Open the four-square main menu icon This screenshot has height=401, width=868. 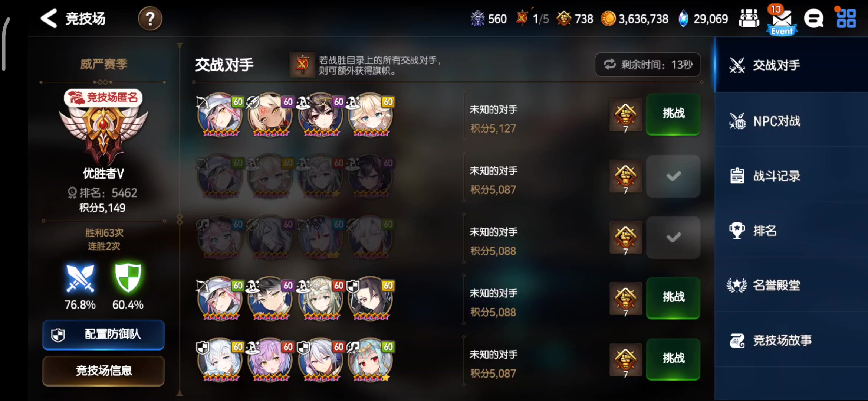[846, 19]
